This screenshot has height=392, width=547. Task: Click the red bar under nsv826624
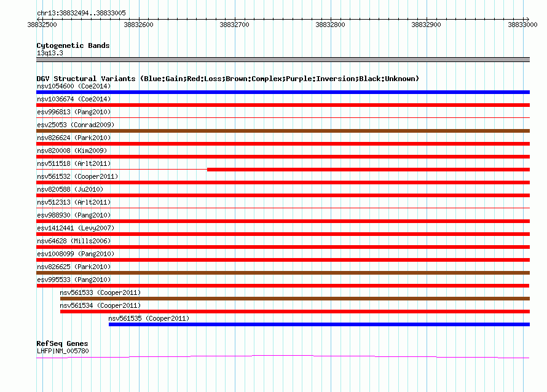click(283, 144)
